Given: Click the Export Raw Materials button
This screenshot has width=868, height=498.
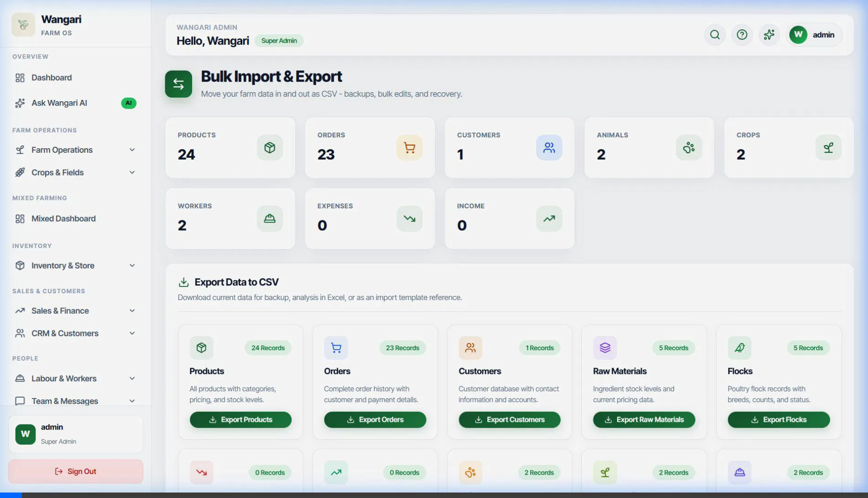Looking at the screenshot, I should [644, 420].
